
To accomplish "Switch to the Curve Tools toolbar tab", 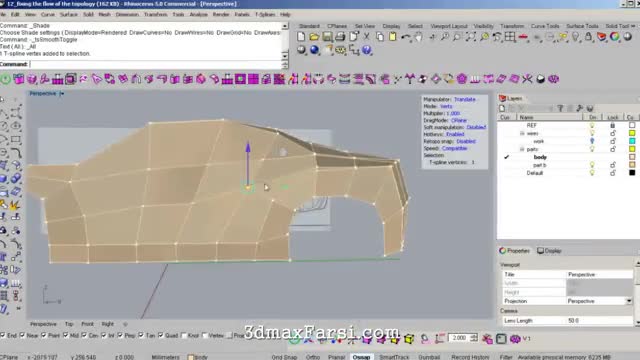I will 545,26.
